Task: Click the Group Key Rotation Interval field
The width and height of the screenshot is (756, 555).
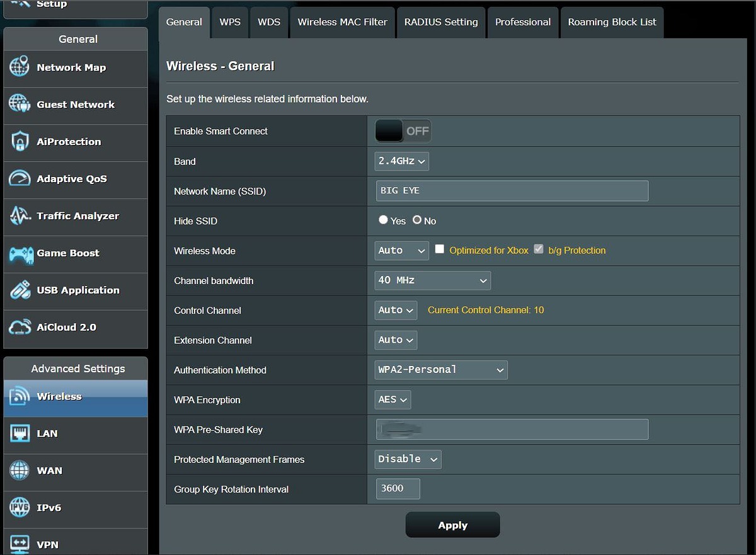Action: 398,489
